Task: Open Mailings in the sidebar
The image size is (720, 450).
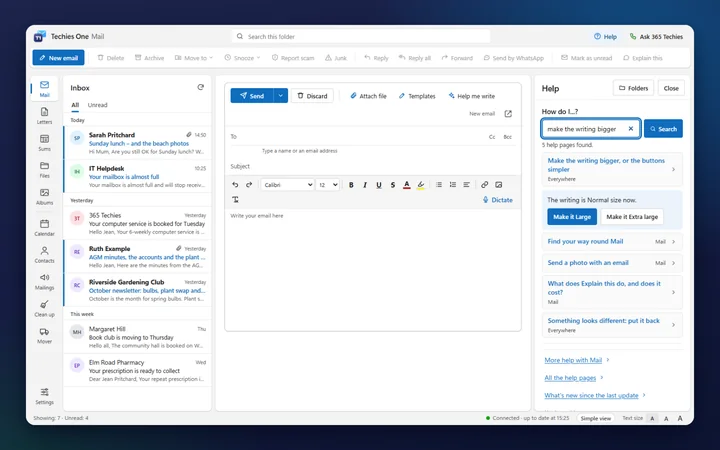Action: tap(45, 281)
